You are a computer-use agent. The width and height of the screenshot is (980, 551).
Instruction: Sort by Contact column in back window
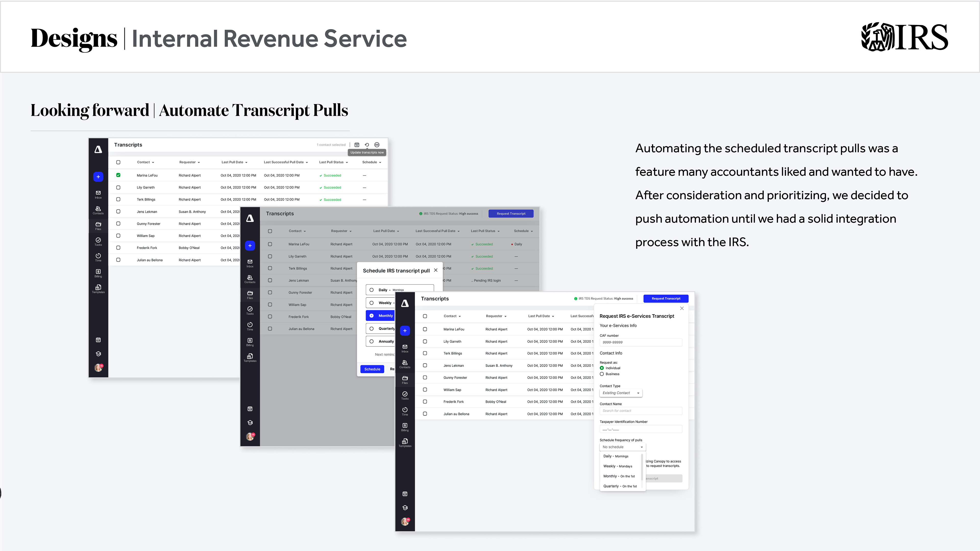145,162
